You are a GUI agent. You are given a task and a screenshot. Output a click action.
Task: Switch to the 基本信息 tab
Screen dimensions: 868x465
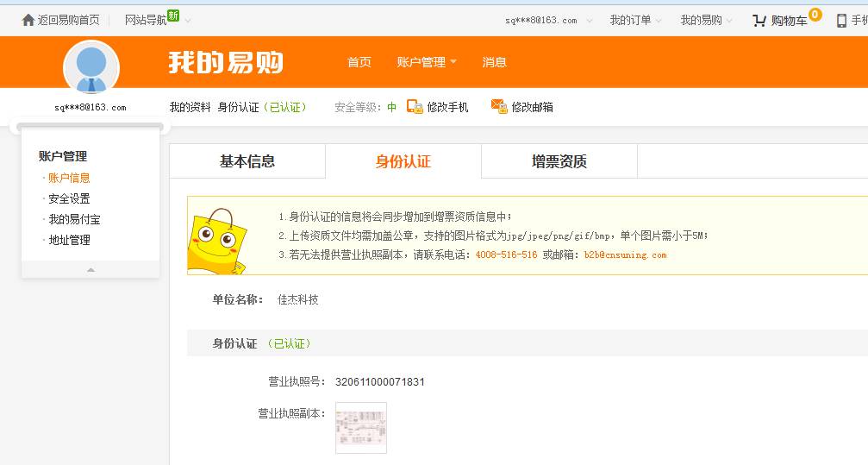tap(247, 161)
